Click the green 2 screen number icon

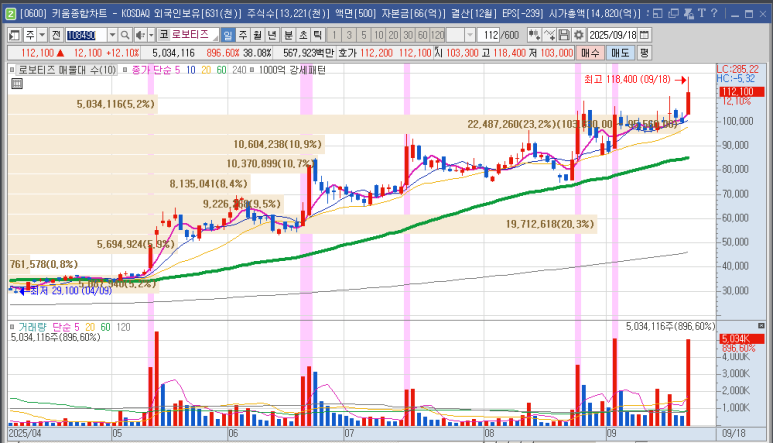coord(10,13)
